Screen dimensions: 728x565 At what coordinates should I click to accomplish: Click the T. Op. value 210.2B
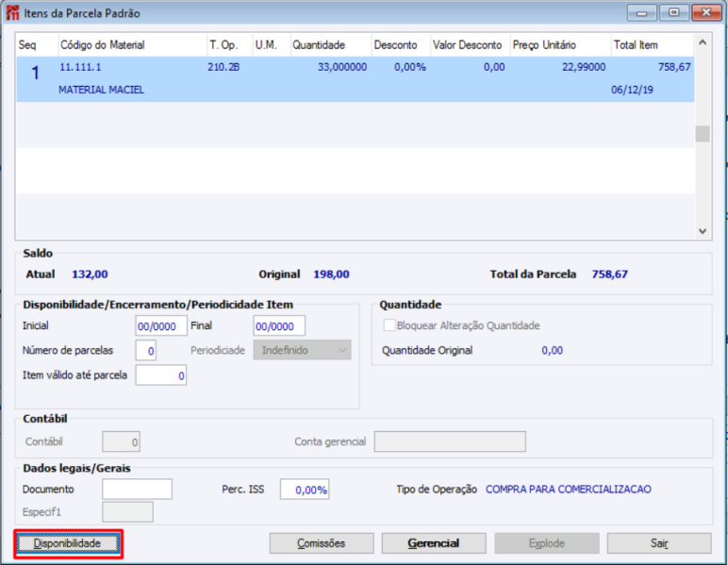223,67
